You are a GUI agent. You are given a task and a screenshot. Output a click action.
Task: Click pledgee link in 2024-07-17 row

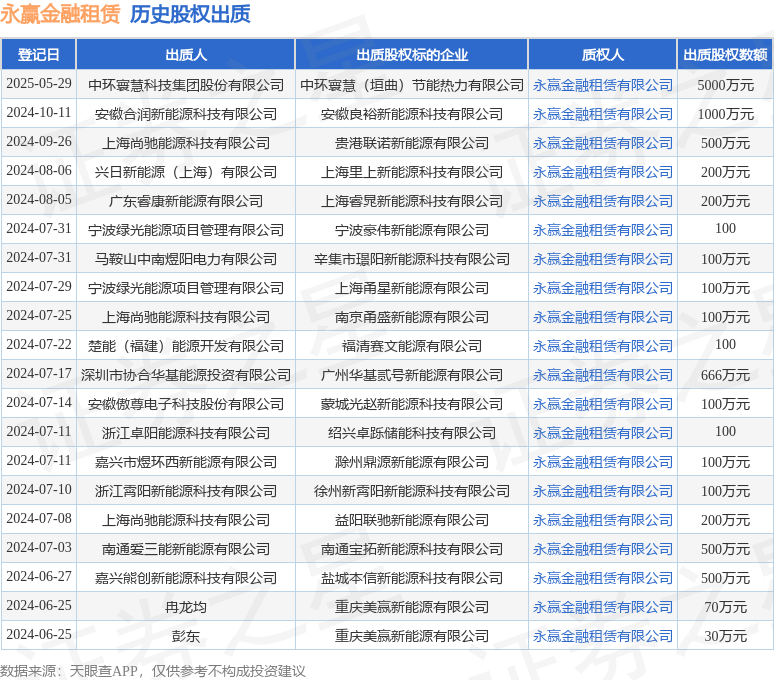(602, 375)
